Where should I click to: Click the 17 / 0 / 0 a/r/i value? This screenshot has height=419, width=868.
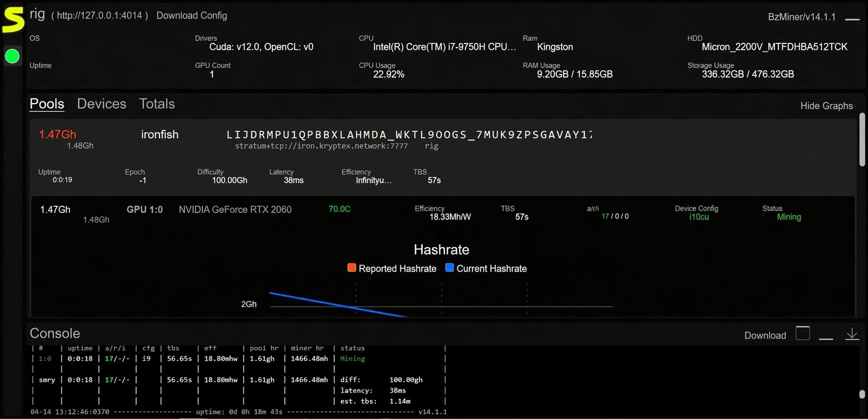pos(615,216)
